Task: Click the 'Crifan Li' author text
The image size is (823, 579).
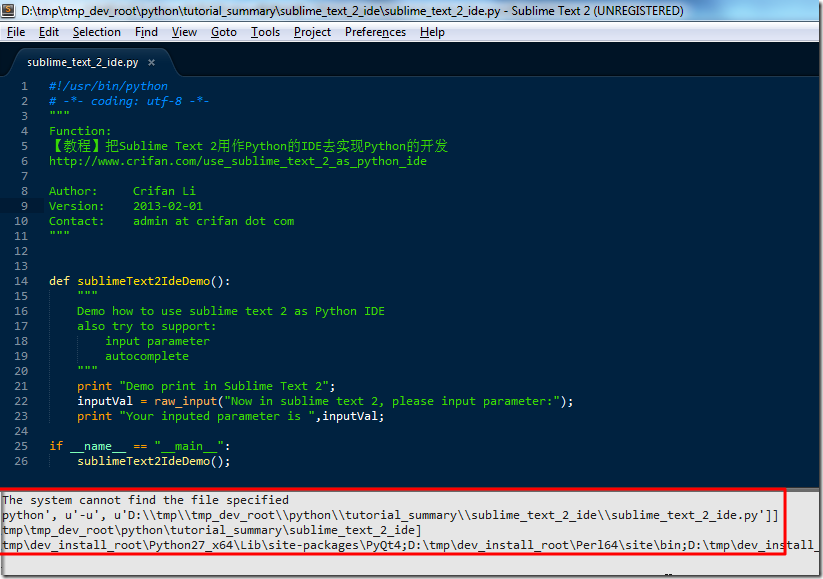Action: pyautogui.click(x=164, y=191)
